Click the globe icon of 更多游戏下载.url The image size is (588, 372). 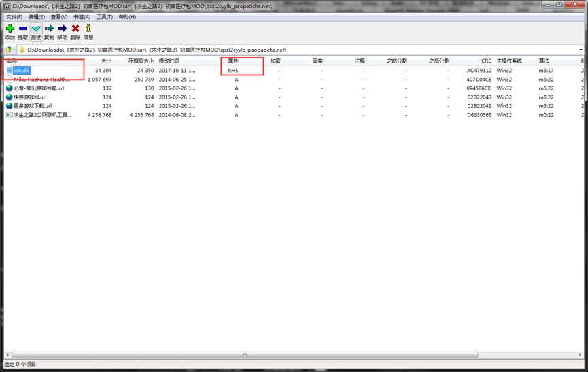pos(10,106)
